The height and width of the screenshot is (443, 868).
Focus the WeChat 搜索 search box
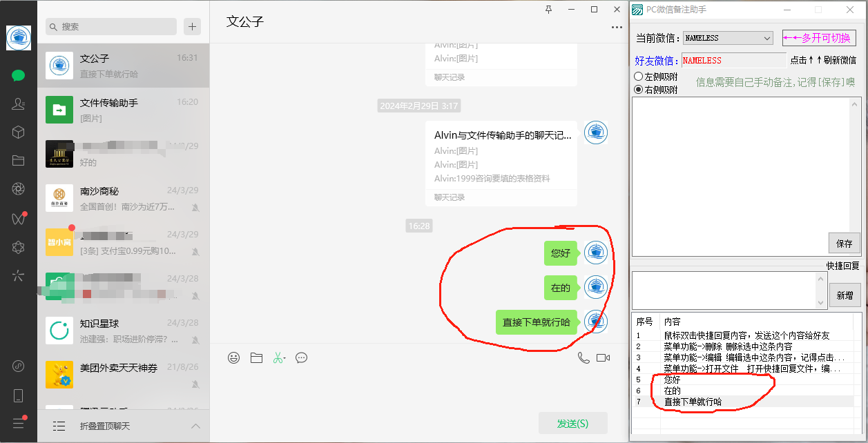[111, 26]
